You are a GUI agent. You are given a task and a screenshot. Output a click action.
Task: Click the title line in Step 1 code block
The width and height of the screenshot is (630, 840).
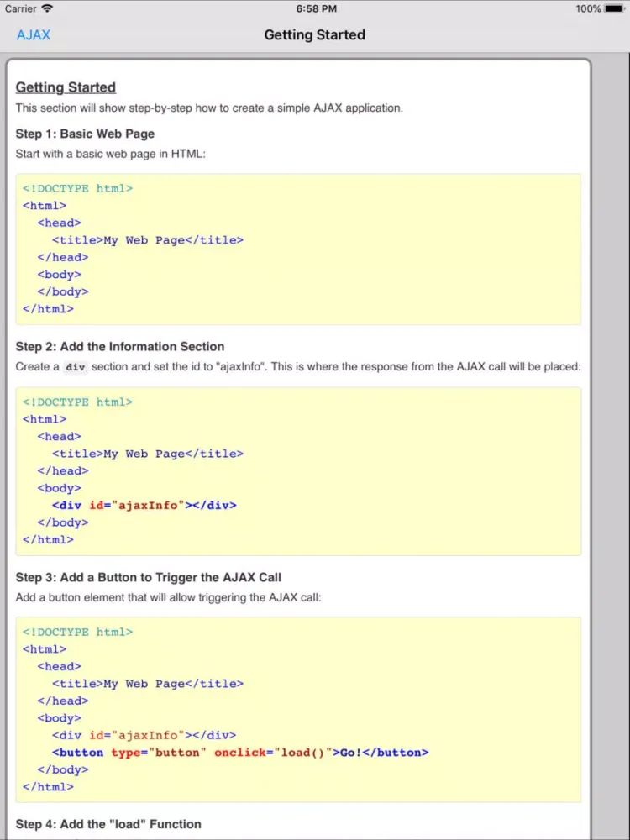[x=147, y=240]
